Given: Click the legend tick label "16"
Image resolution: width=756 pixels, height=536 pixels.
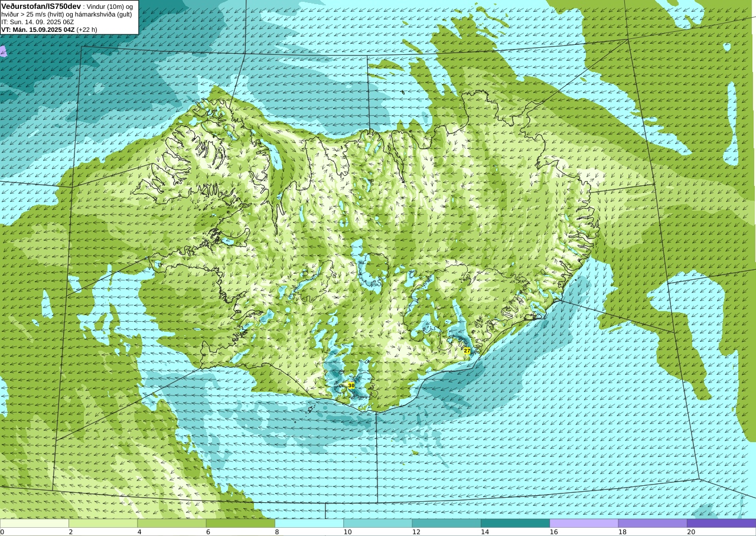Looking at the screenshot, I should pos(554,532).
